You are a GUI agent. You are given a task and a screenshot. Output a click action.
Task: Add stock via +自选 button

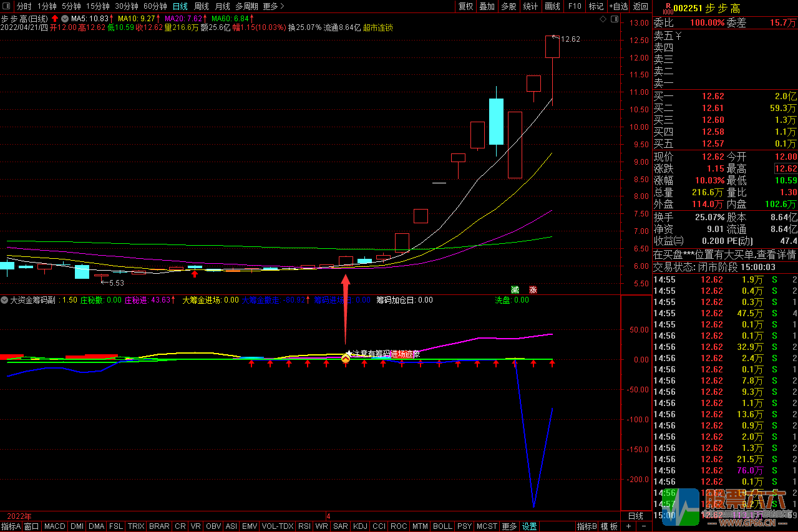(x=618, y=6)
